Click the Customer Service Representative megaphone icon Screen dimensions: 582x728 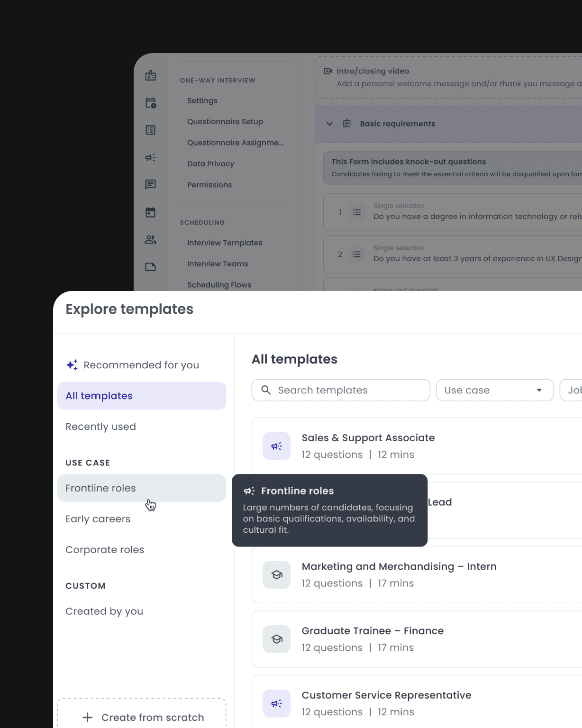pyautogui.click(x=277, y=703)
